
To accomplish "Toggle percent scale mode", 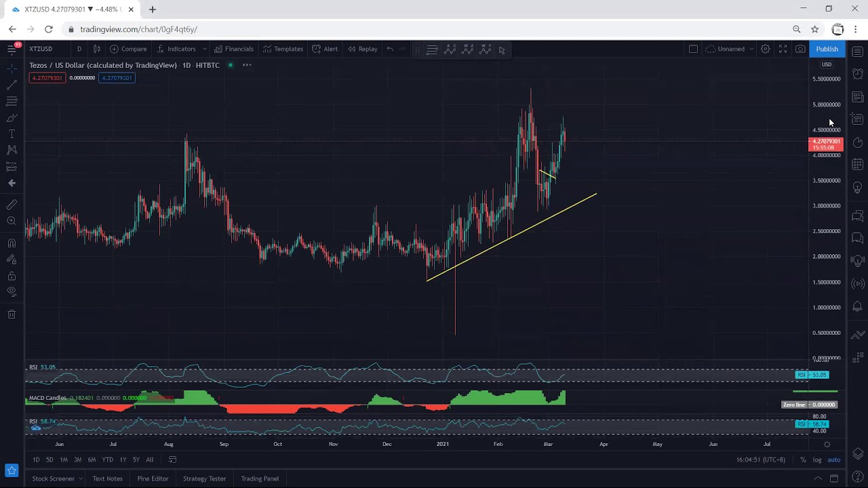I will click(803, 460).
